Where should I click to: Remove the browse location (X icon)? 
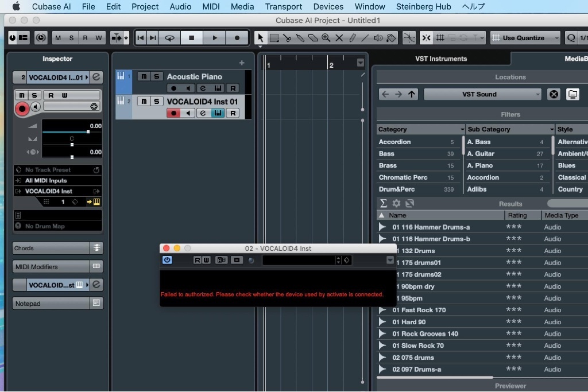pos(554,95)
